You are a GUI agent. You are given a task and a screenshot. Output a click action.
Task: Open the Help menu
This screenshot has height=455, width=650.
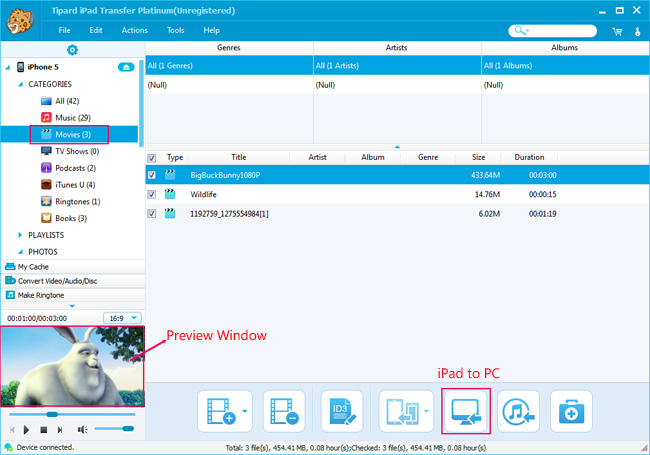[211, 30]
